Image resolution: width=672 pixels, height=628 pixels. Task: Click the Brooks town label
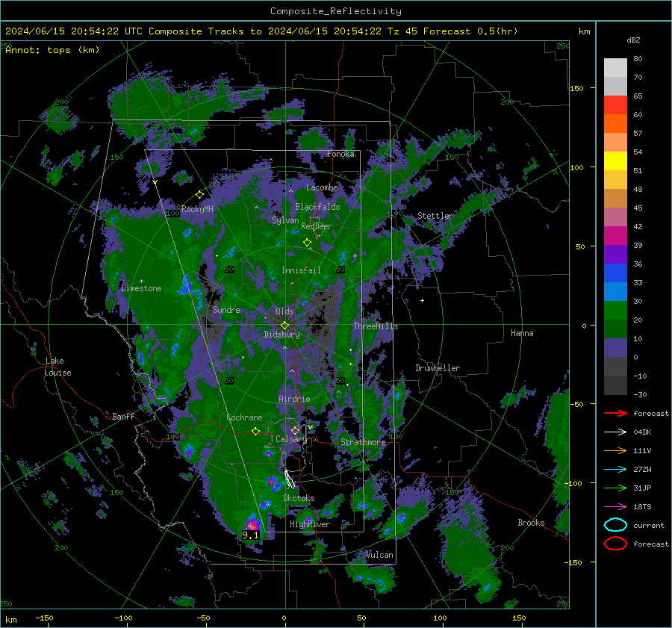531,523
